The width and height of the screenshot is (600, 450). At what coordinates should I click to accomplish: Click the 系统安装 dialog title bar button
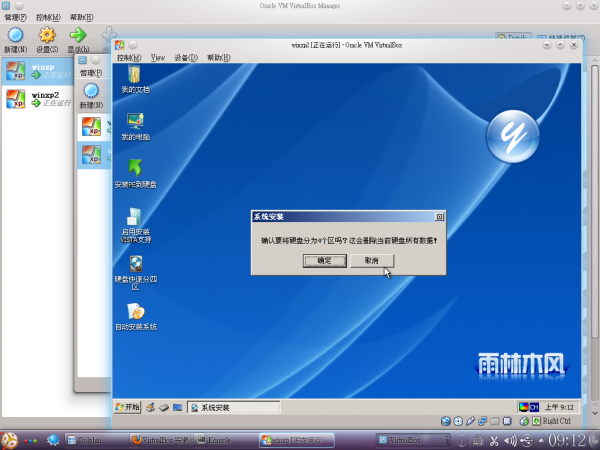tap(439, 217)
